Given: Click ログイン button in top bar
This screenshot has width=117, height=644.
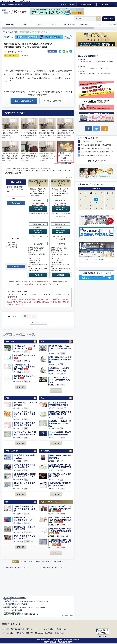Looking at the screenshot, I should coord(105,5).
